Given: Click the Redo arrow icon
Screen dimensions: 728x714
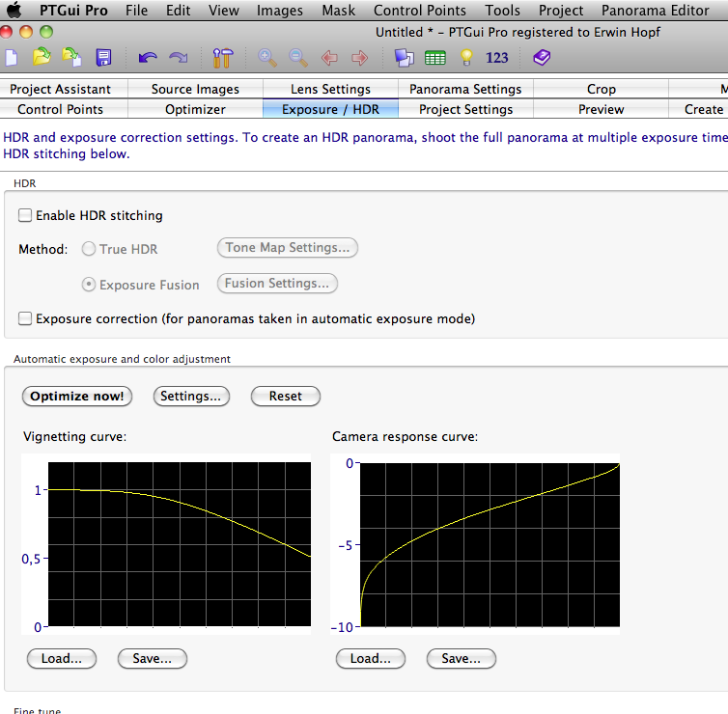Looking at the screenshot, I should click(179, 58).
